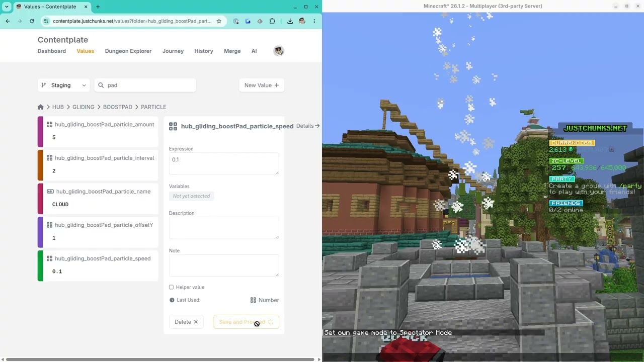This screenshot has height=362, width=644.
Task: Click the Delete button
Action: [186, 322]
